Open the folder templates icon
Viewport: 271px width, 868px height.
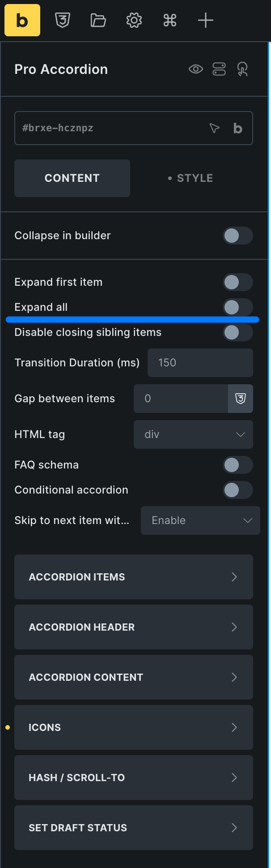click(98, 20)
